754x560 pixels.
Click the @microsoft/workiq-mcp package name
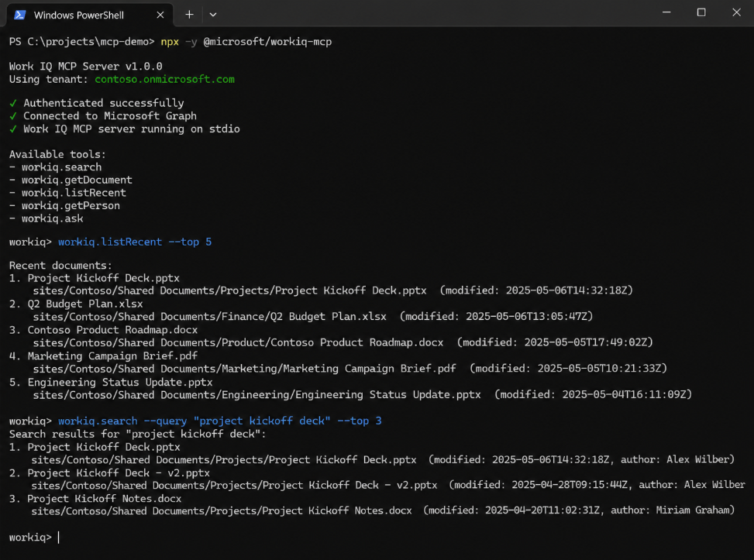coord(267,42)
